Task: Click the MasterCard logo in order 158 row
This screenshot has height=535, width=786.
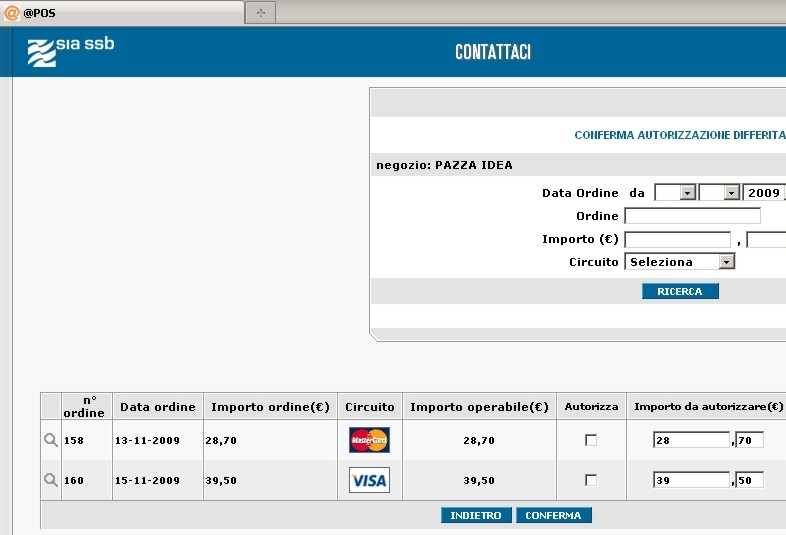Action: [369, 440]
